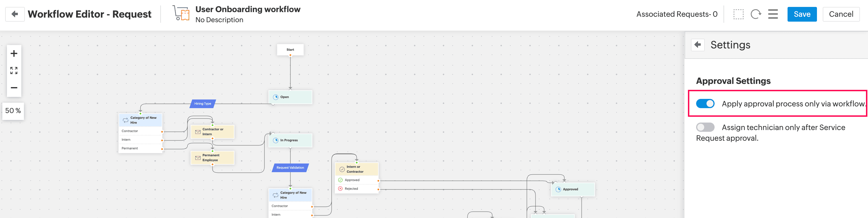Click the redo circular arrow icon
This screenshot has height=218, width=868.
click(756, 14)
